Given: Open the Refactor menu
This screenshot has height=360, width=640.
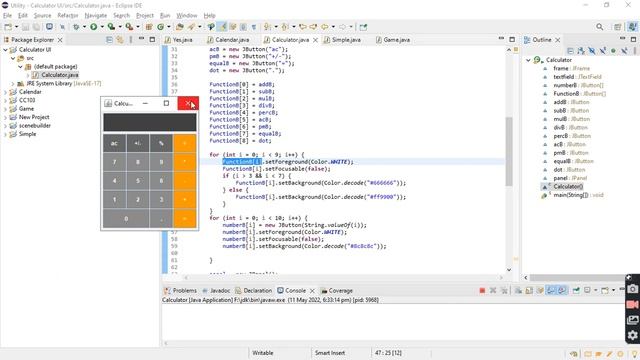Looking at the screenshot, I should 68,16.
